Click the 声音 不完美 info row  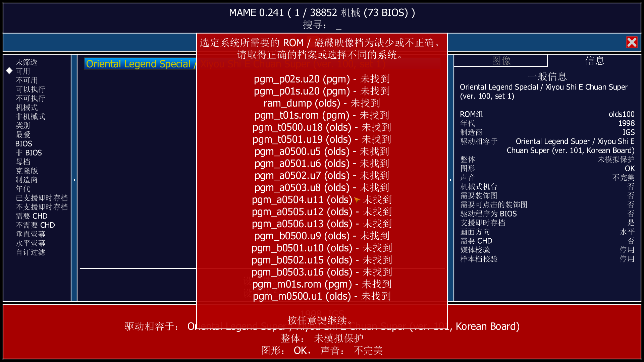point(547,177)
